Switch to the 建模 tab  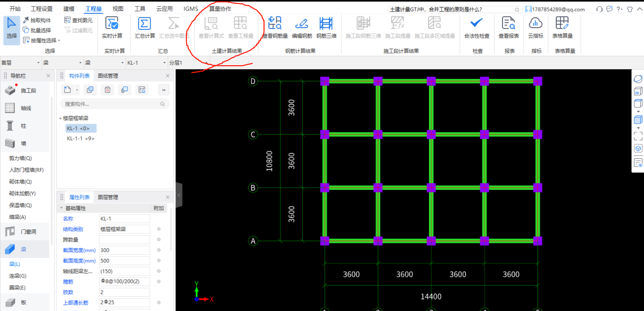(x=69, y=9)
